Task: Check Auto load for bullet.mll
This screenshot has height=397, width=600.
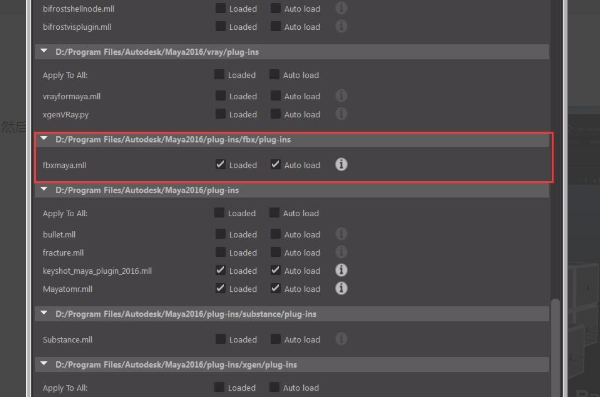Action: pyautogui.click(x=276, y=234)
